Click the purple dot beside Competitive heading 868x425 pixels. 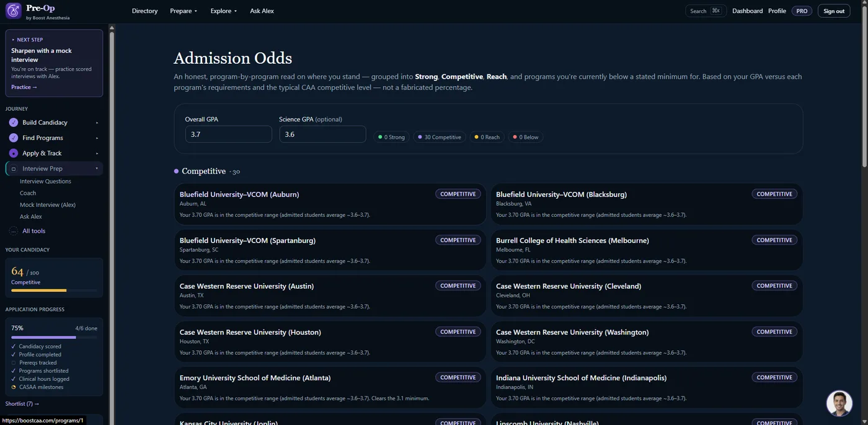pyautogui.click(x=177, y=171)
